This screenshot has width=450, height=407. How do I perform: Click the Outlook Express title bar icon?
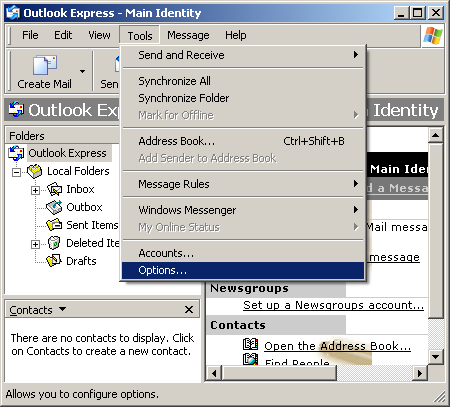coord(13,13)
